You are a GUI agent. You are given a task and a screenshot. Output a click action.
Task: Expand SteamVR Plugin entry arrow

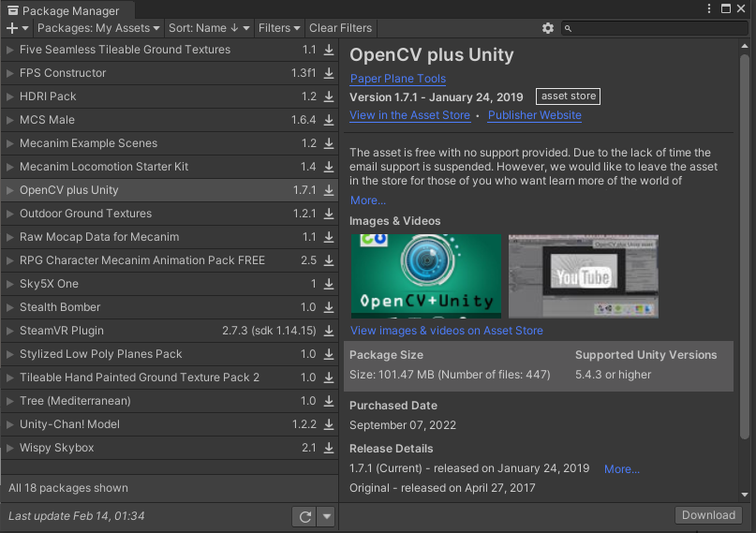point(9,331)
